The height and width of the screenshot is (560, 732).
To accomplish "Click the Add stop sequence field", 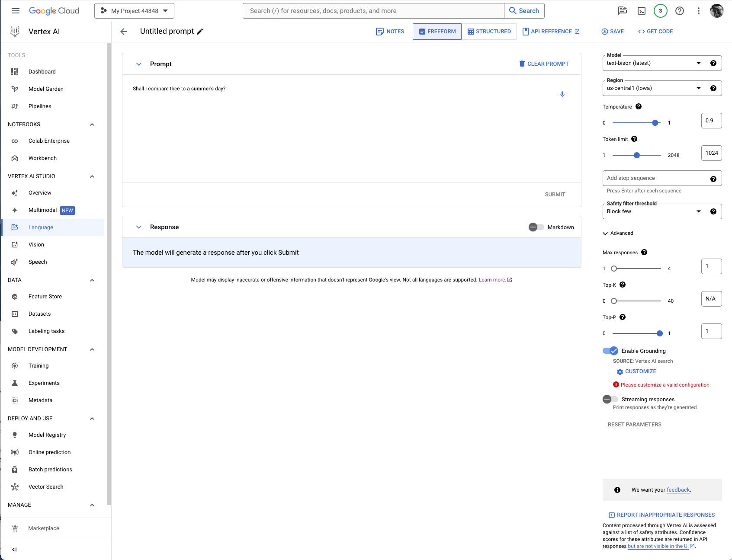I will (x=662, y=178).
